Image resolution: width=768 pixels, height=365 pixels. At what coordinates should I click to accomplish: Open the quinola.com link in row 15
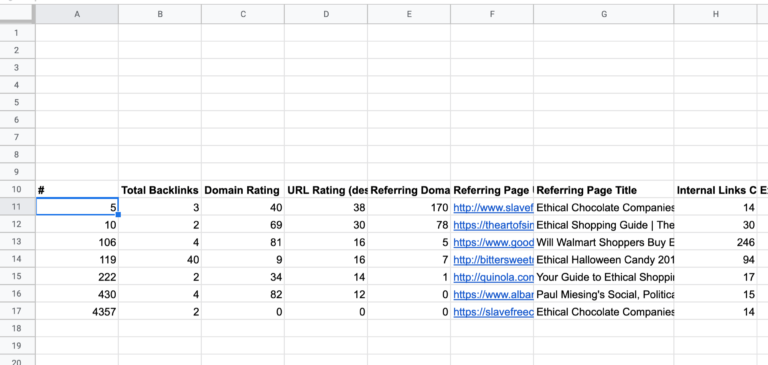[x=493, y=277]
